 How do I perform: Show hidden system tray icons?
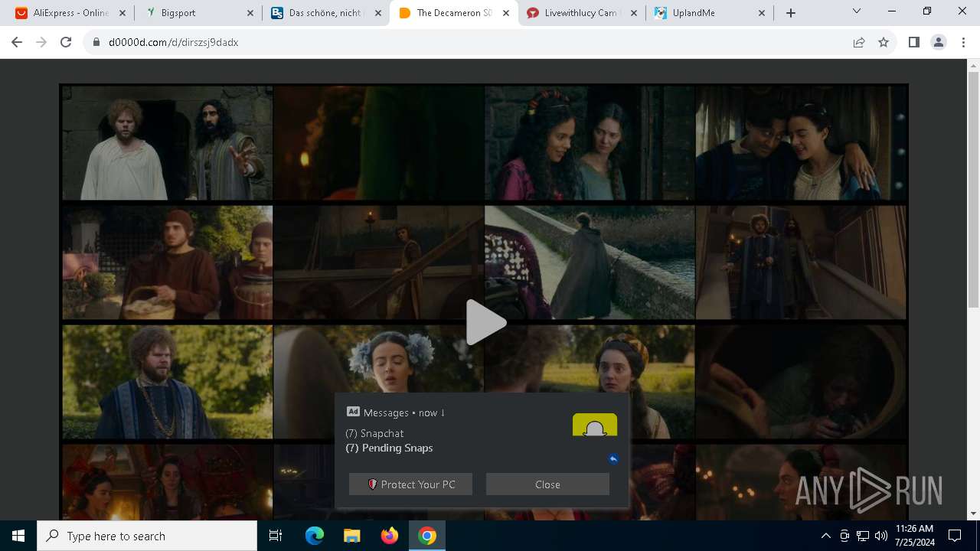click(x=825, y=536)
